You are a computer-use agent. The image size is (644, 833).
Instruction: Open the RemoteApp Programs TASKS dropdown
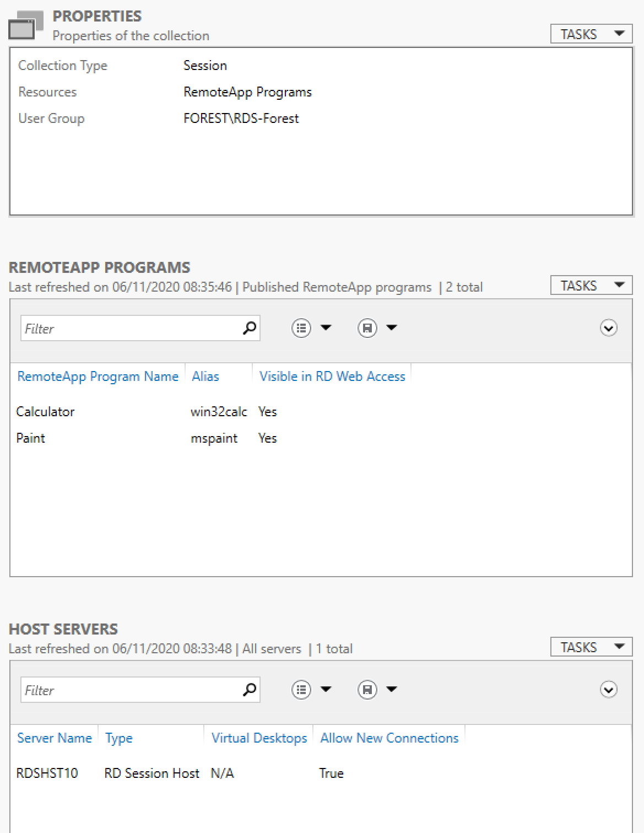(591, 286)
